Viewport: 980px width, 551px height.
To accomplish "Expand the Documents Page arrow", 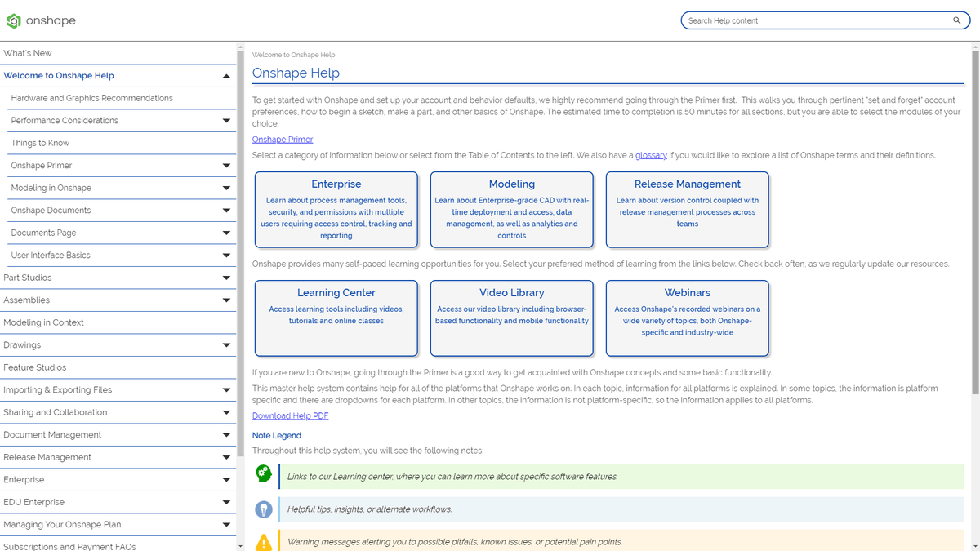I will pyautogui.click(x=226, y=233).
